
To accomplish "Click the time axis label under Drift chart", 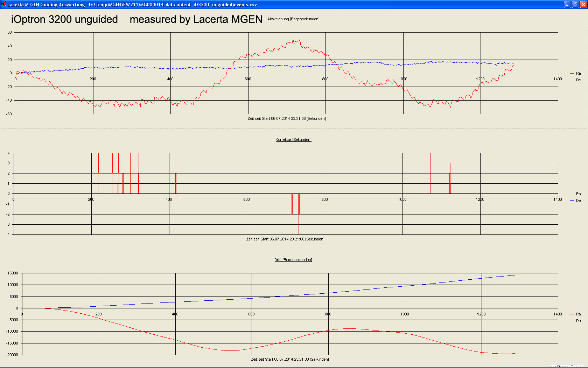I will 290,360.
